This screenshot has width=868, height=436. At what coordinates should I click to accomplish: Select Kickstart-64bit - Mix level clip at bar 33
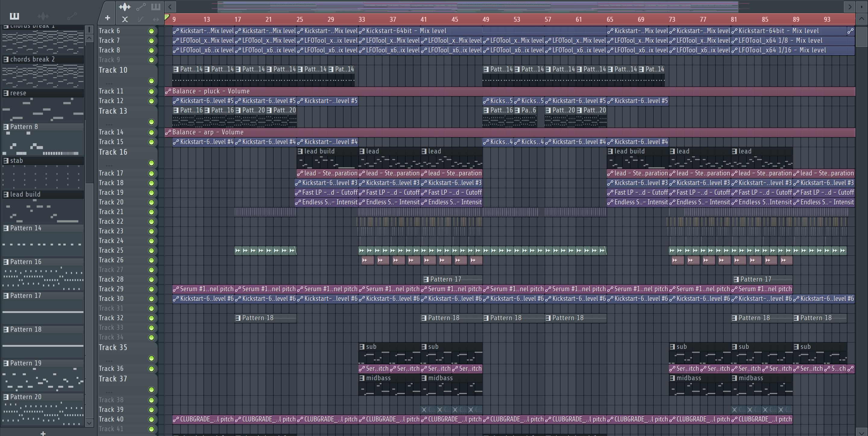[483, 31]
